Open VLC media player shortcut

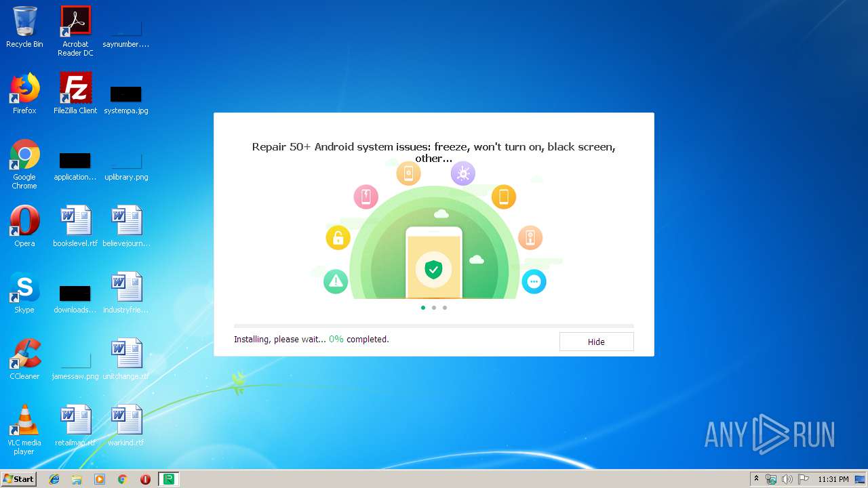pos(24,430)
